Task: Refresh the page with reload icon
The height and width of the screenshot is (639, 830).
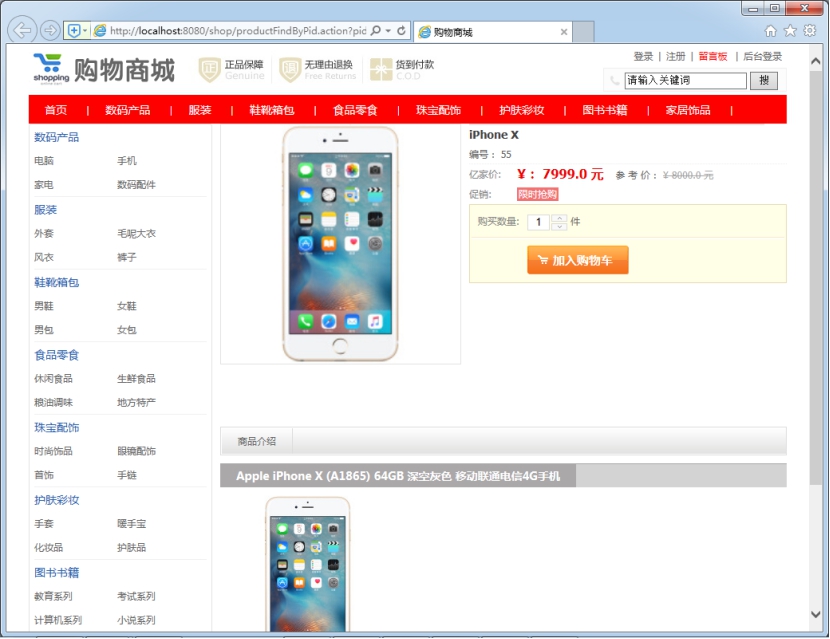Action: point(401,31)
